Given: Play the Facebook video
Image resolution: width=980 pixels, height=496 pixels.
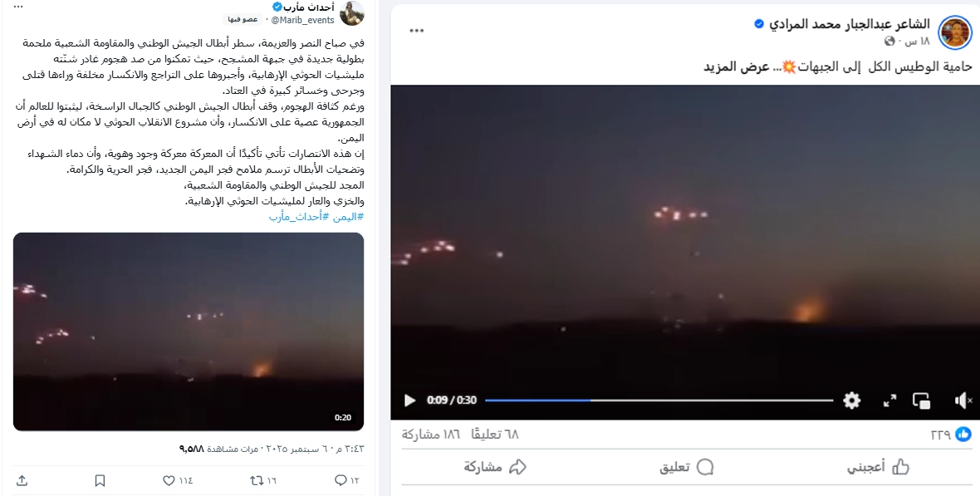Looking at the screenshot, I should pos(409,400).
